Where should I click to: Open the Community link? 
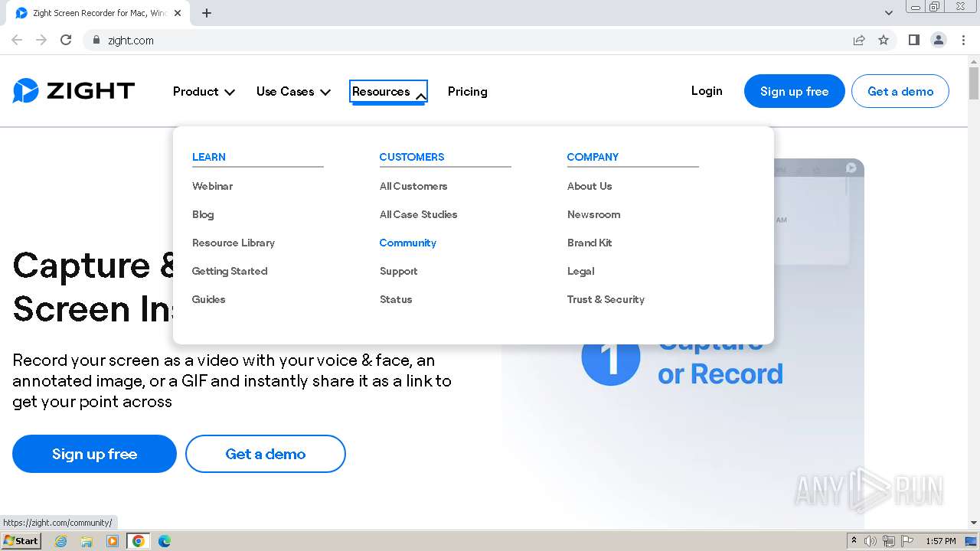pos(408,243)
